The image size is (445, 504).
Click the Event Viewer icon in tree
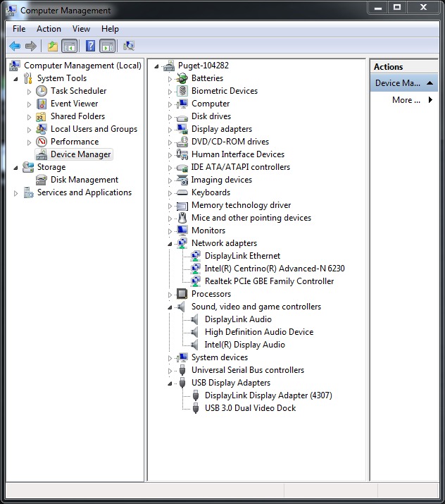(x=42, y=104)
